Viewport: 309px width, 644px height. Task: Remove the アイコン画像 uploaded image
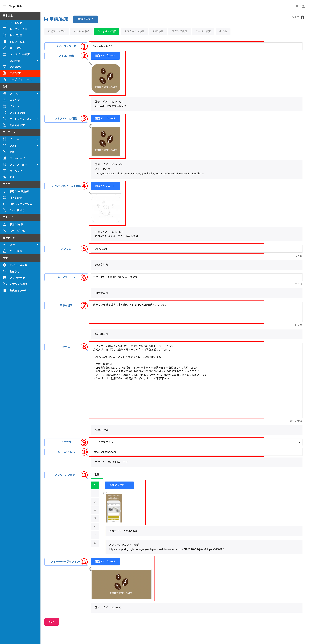point(91,63)
